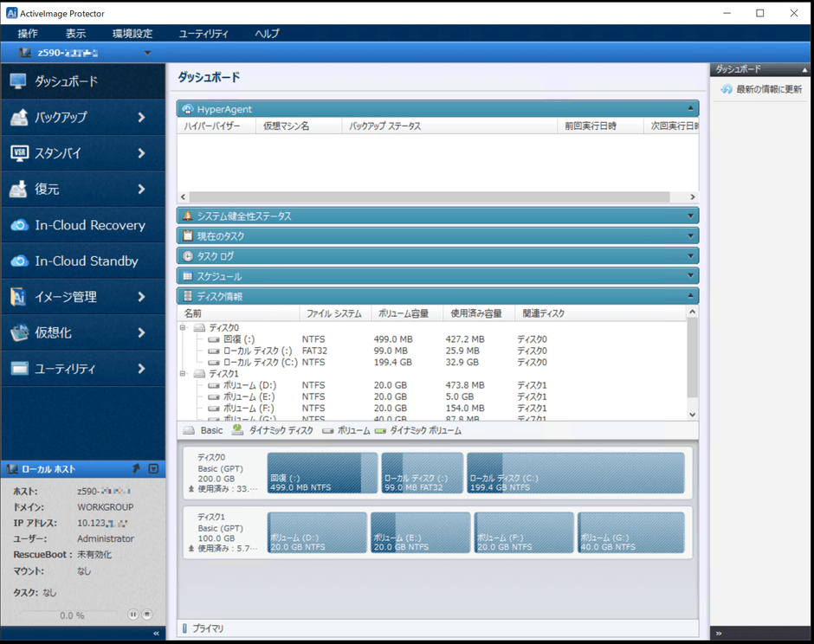Collapse the タスク ログ section
The height and width of the screenshot is (644, 814).
pos(693,254)
